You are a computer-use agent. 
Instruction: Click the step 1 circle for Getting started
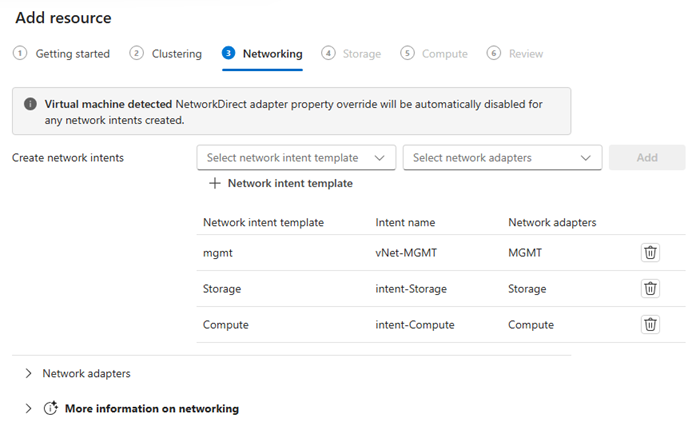(x=20, y=53)
